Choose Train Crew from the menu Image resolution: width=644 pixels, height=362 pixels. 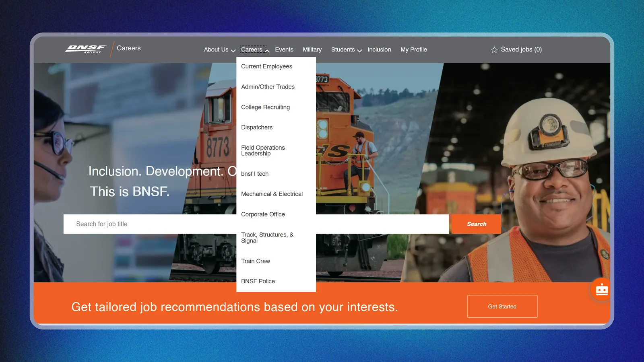[x=256, y=261]
